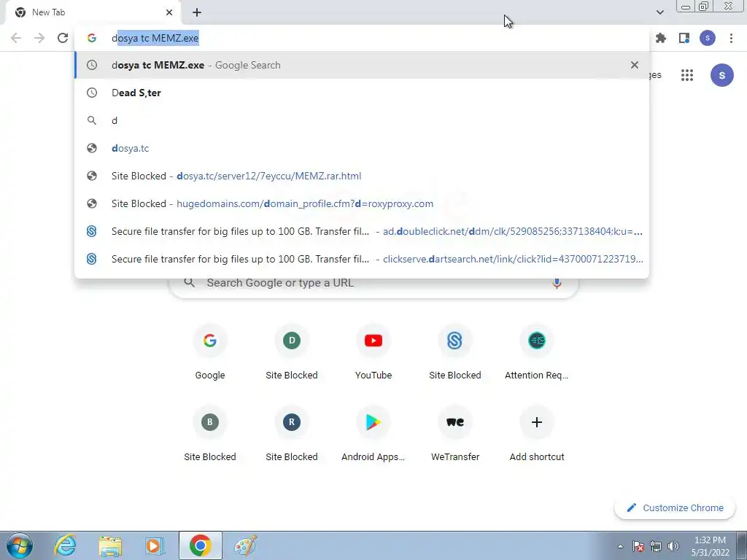The height and width of the screenshot is (560, 747).
Task: Select the clickserve.dartsearch.net suggestion
Action: point(362,259)
